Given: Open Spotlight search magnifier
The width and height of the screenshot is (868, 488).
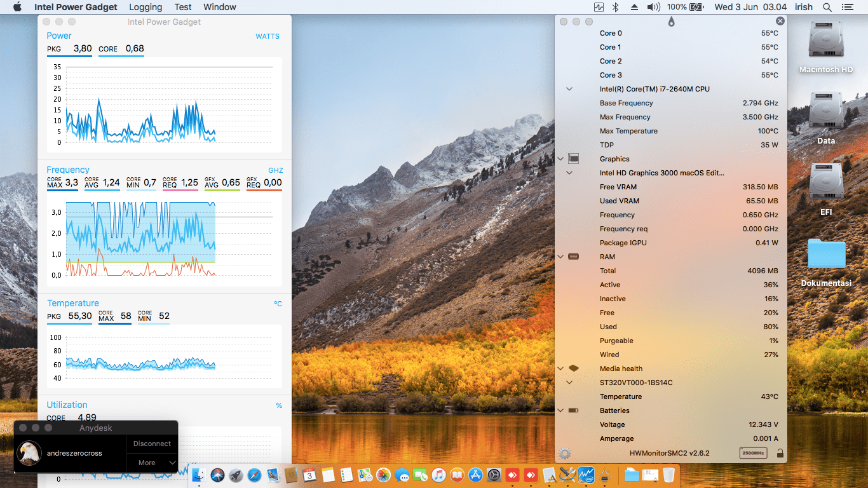Looking at the screenshot, I should (x=827, y=7).
